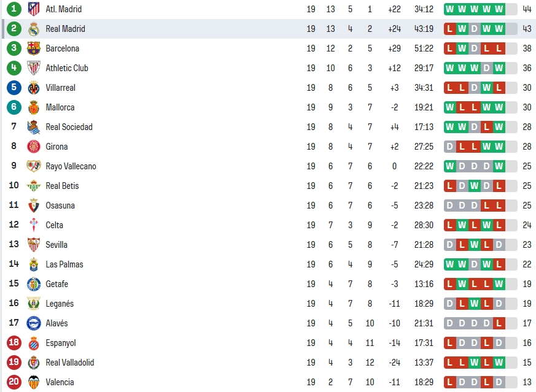Open the Rayo Vallecano team link
The height and width of the screenshot is (392, 536).
click(x=71, y=166)
